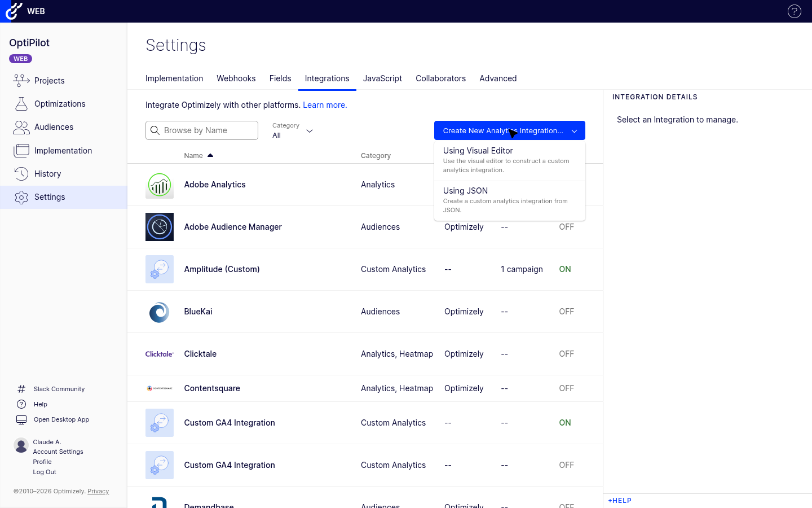The image size is (812, 508).
Task: Click ON status for Amplitude (Custom)
Action: (565, 269)
